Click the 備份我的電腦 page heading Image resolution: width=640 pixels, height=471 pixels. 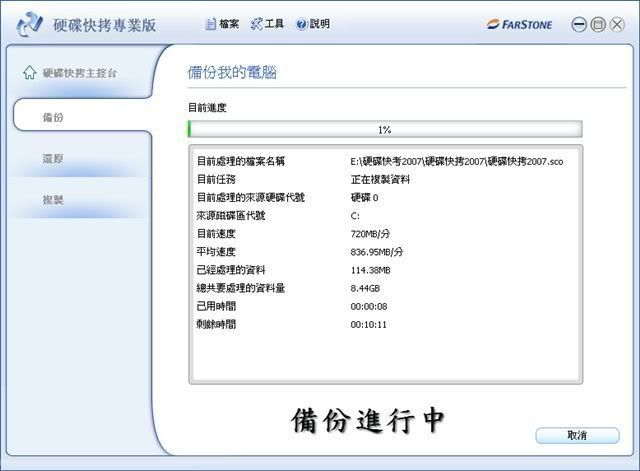(232, 72)
